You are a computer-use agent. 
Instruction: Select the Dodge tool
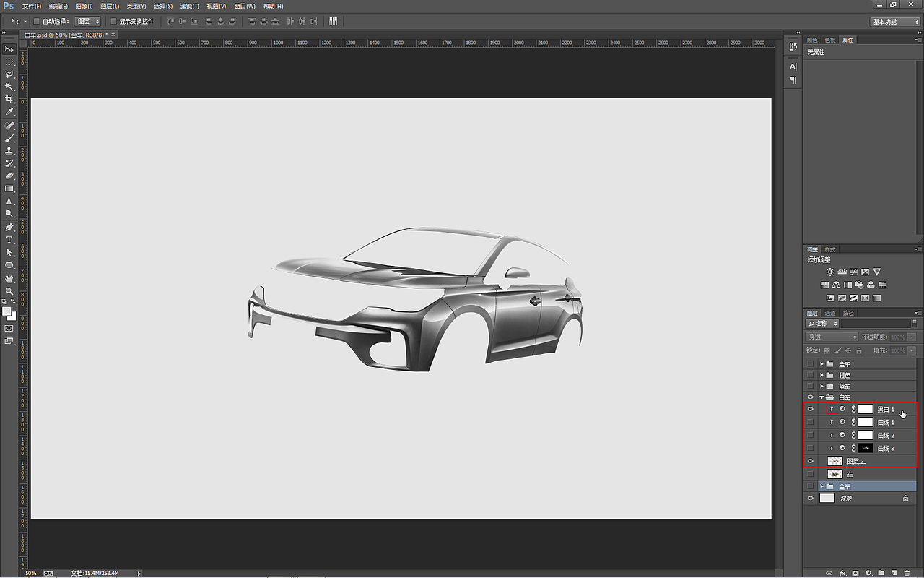pos(9,214)
